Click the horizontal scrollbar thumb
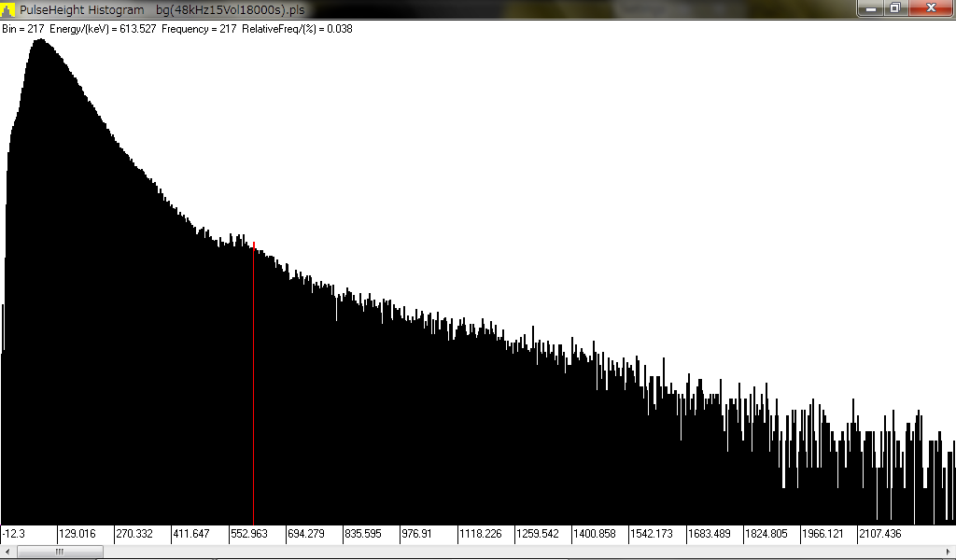This screenshot has height=560, width=956. click(x=59, y=552)
